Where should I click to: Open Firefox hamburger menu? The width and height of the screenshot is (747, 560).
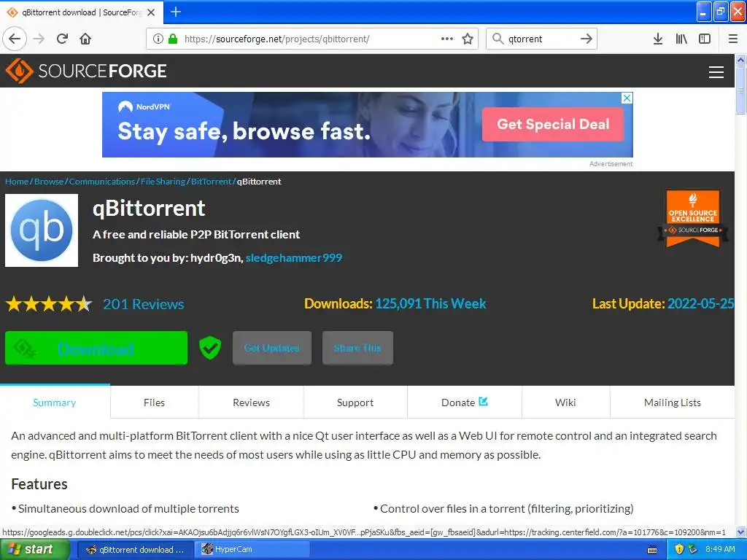(733, 39)
